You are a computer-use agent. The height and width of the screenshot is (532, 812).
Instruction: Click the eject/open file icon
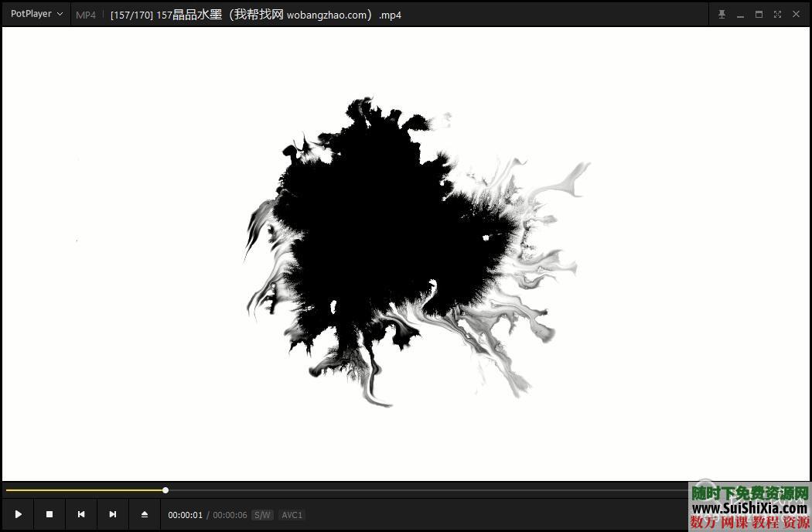pos(145,514)
